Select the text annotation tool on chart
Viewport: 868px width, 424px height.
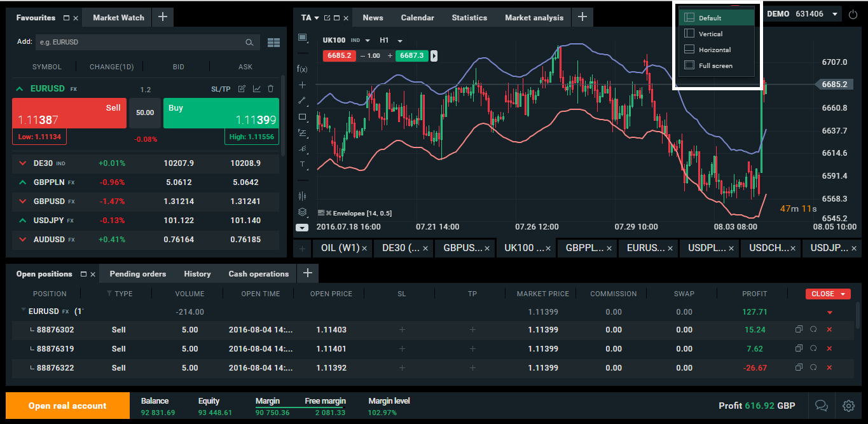point(302,165)
